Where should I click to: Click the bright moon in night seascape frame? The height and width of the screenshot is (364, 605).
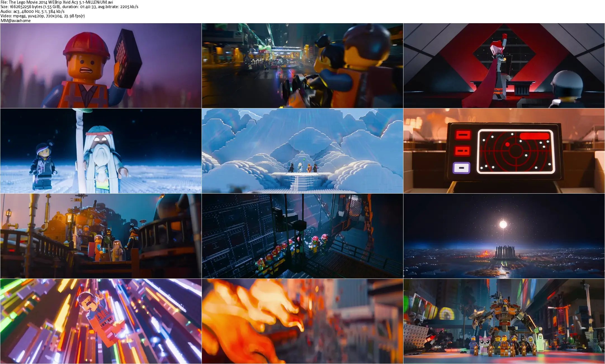tap(503, 224)
